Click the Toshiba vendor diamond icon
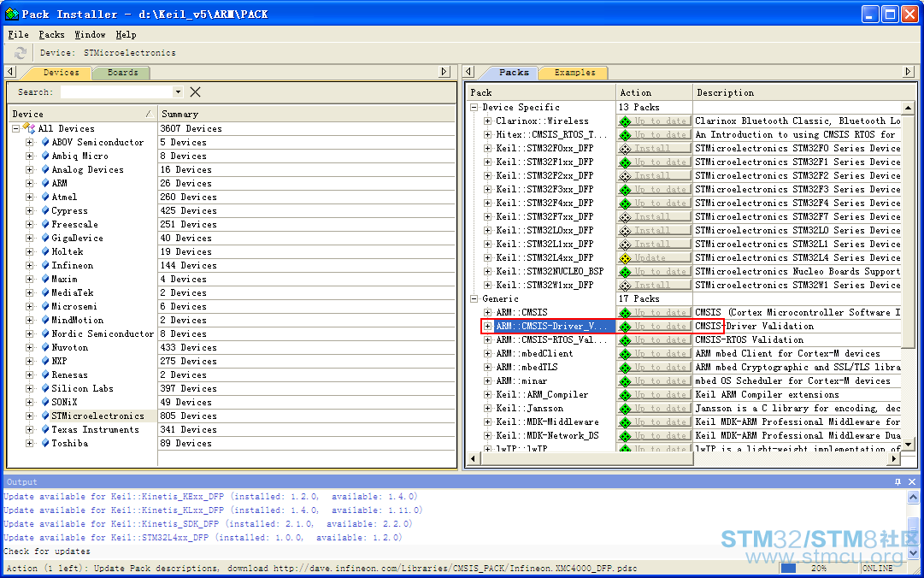Viewport: 924px width, 578px height. point(45,443)
